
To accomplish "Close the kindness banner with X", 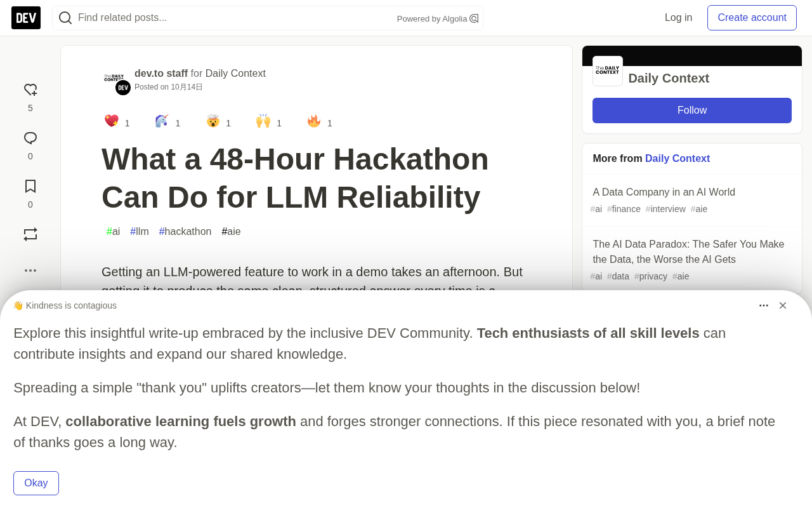I will point(783,305).
